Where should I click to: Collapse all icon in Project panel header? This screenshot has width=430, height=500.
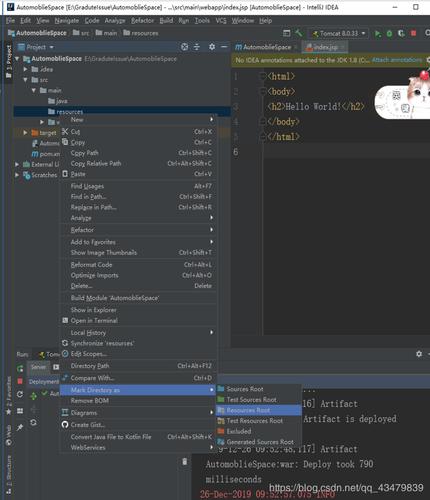click(x=197, y=47)
